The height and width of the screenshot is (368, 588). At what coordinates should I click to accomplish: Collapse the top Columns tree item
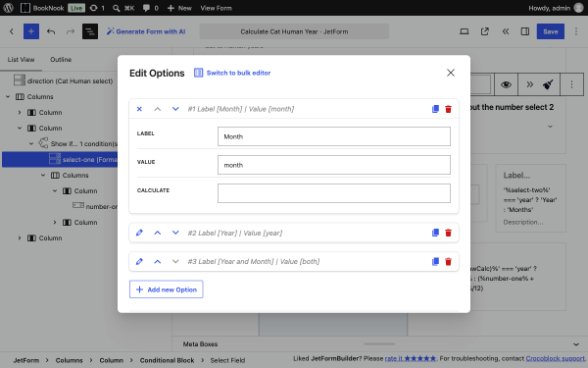click(x=8, y=96)
